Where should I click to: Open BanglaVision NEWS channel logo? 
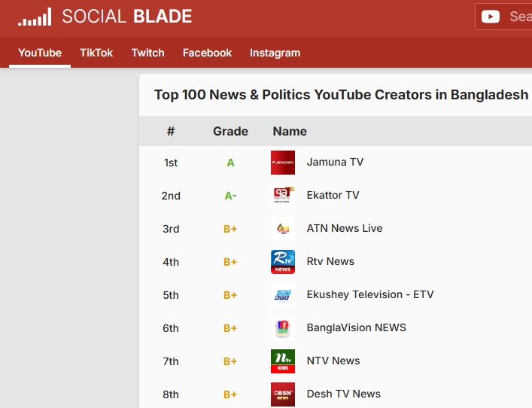pos(283,328)
